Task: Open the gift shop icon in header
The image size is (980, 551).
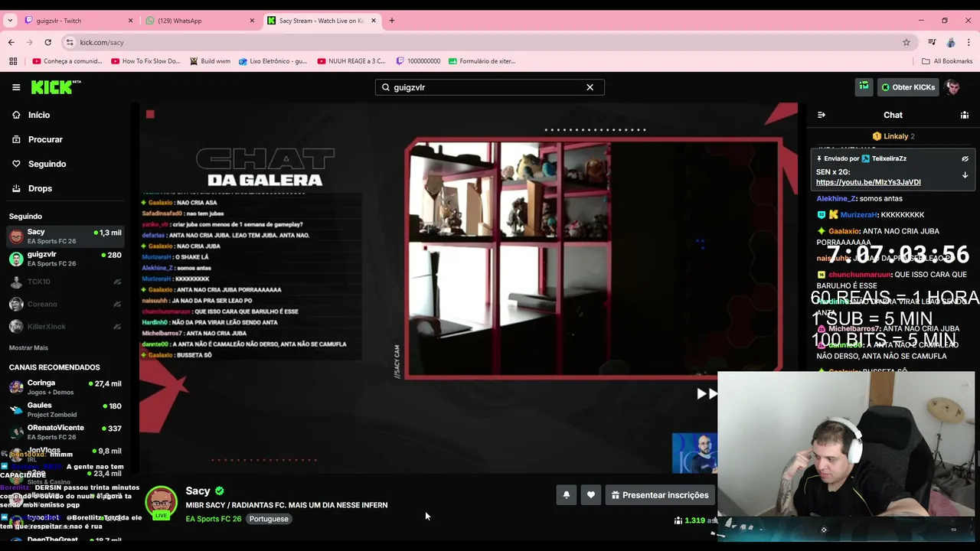Action: 864,87
